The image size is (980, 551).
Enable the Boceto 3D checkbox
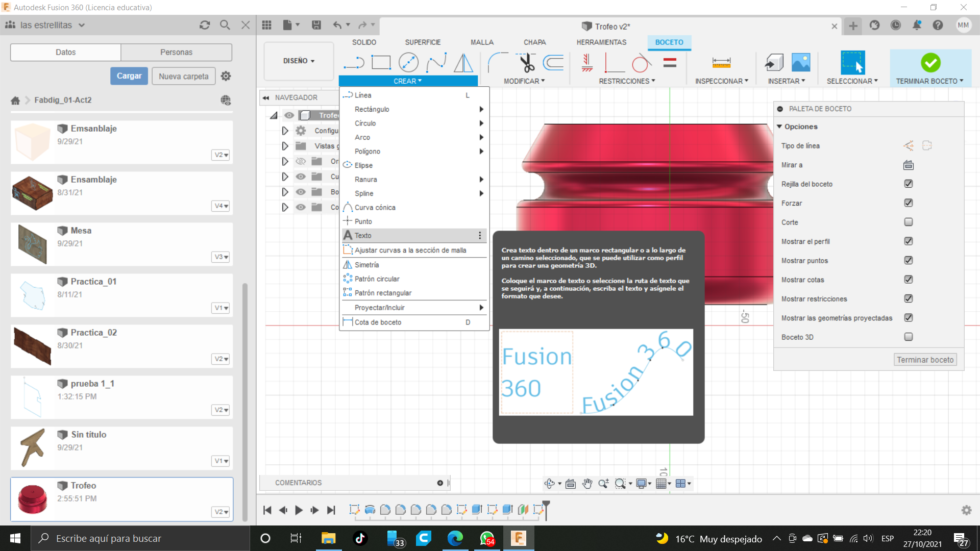[908, 337]
